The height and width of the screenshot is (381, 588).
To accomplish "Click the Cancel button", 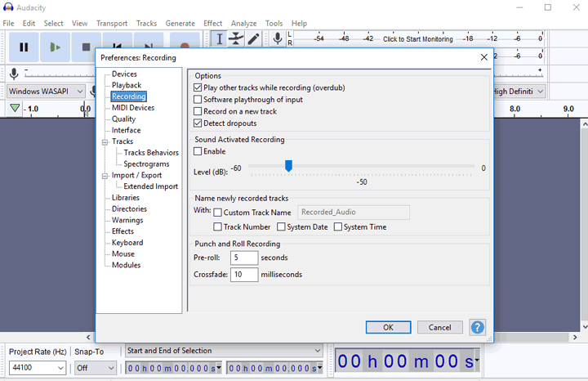I will pos(439,327).
